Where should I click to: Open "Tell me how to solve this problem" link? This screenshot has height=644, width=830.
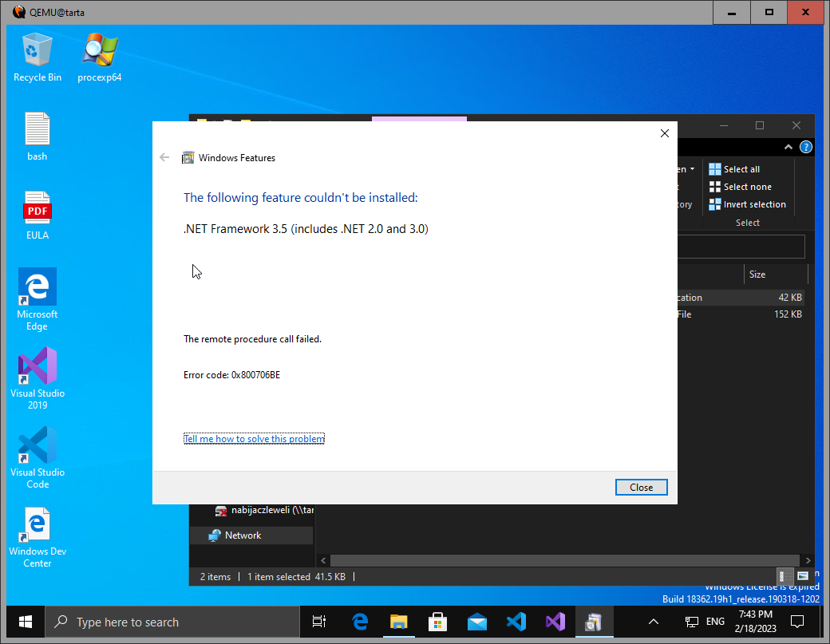click(254, 439)
